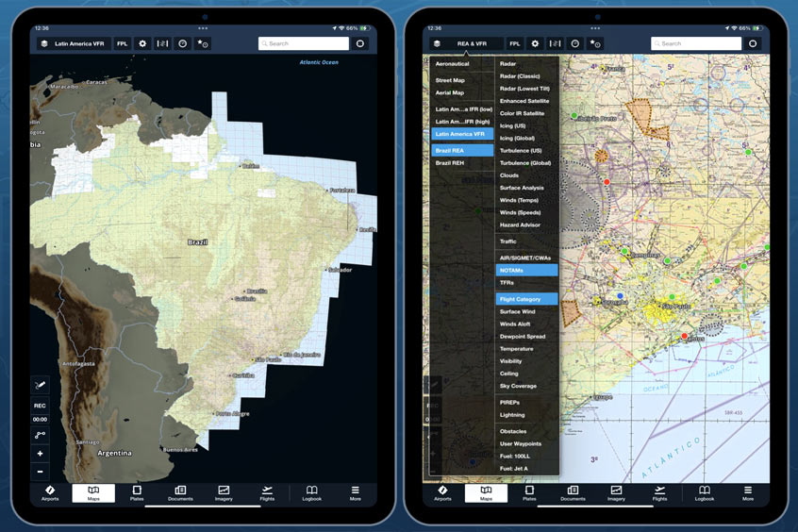Enable Turbulence (Global) layer
The height and width of the screenshot is (532, 798).
[x=526, y=163]
